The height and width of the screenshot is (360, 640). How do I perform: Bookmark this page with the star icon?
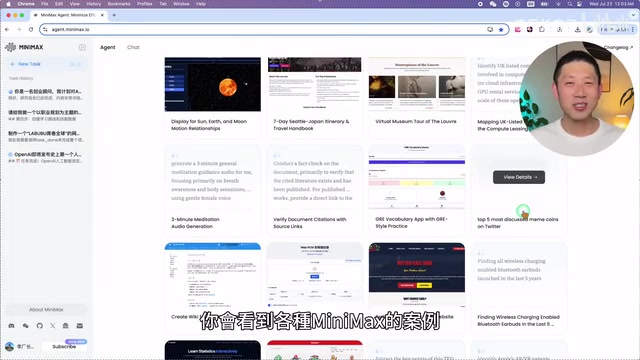[x=501, y=29]
